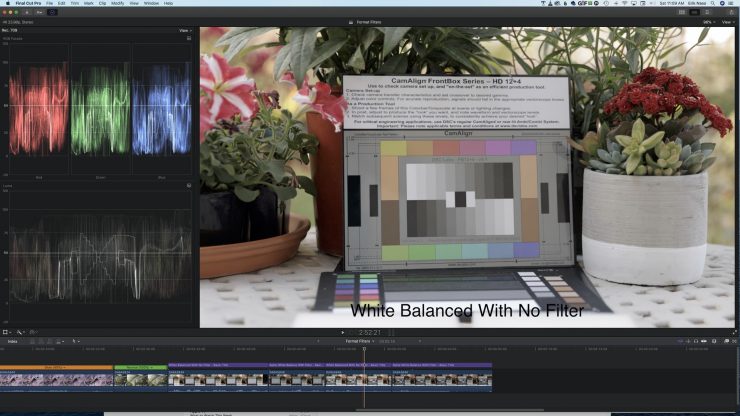Click the macOS Spotlight search icon

(x=713, y=3)
